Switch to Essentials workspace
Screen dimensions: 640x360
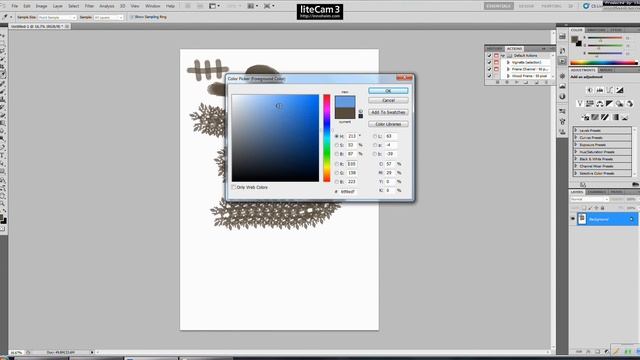(x=499, y=6)
